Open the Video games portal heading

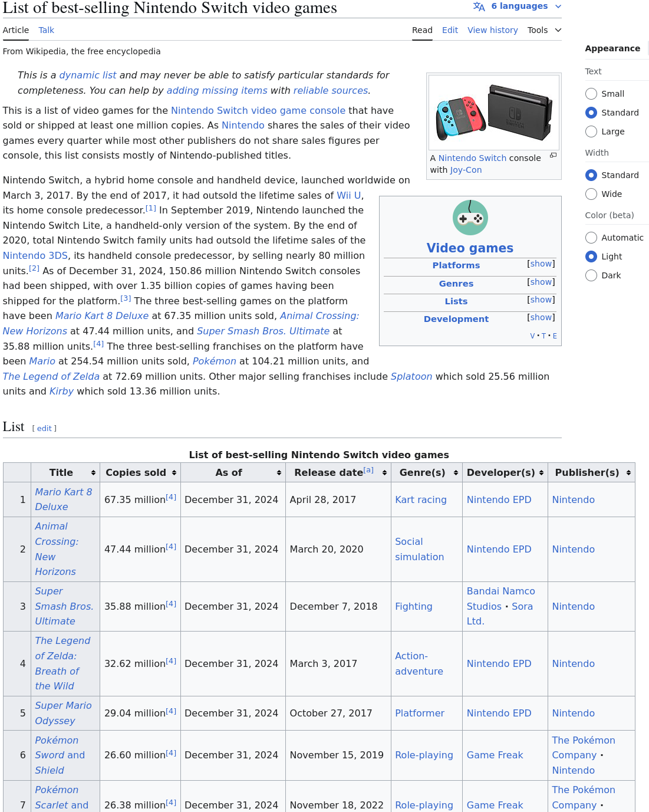(x=470, y=248)
